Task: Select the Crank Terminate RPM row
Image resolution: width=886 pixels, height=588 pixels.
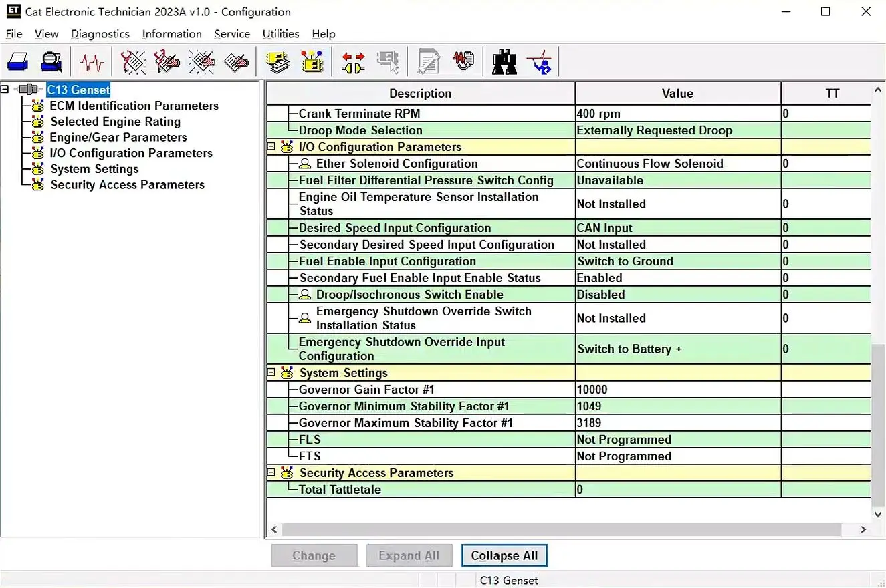Action: pos(569,114)
